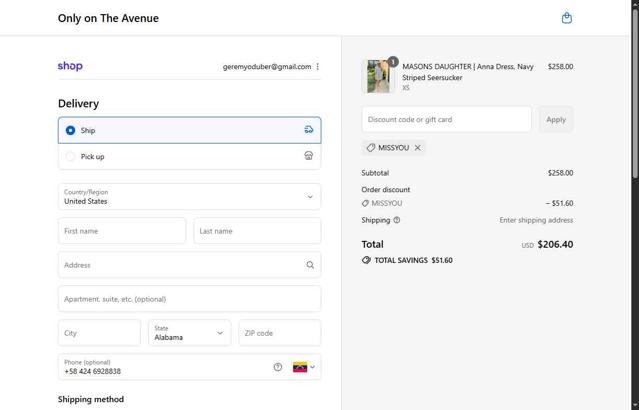
Task: Click the discount amount − $51.60
Action: (x=559, y=203)
